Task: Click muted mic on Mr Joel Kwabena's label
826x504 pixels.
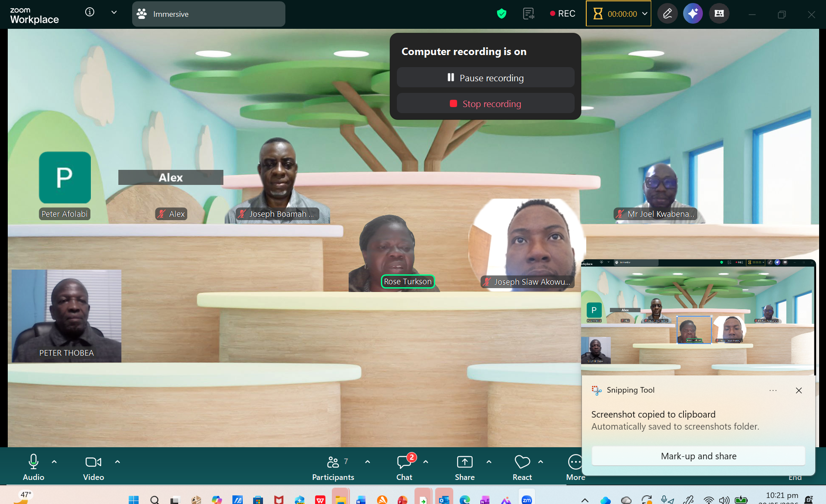Action: tap(620, 214)
